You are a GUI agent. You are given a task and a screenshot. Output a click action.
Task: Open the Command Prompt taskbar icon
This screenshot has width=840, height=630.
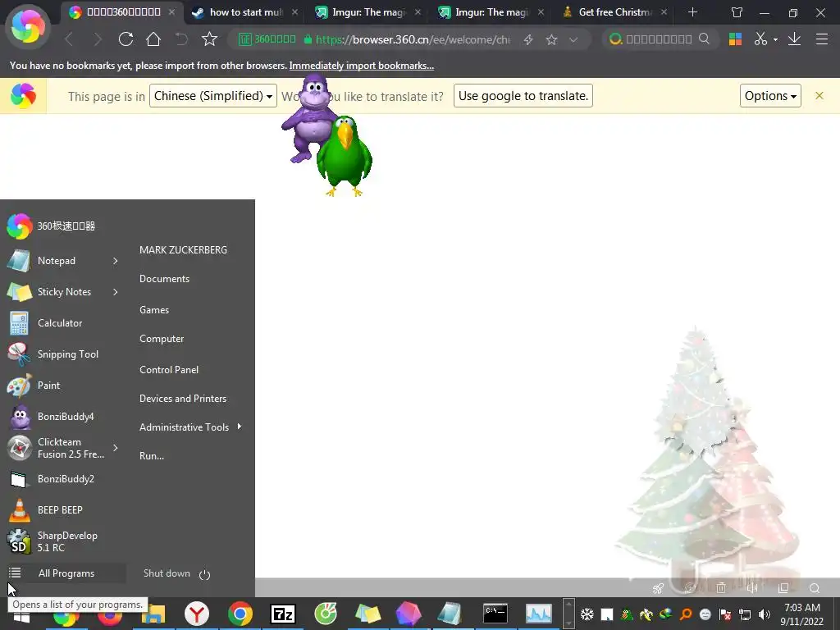495,614
